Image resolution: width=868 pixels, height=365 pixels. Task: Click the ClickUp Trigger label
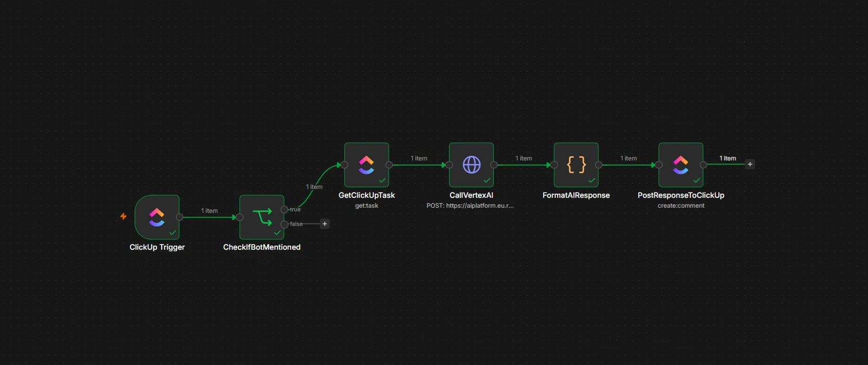point(157,247)
